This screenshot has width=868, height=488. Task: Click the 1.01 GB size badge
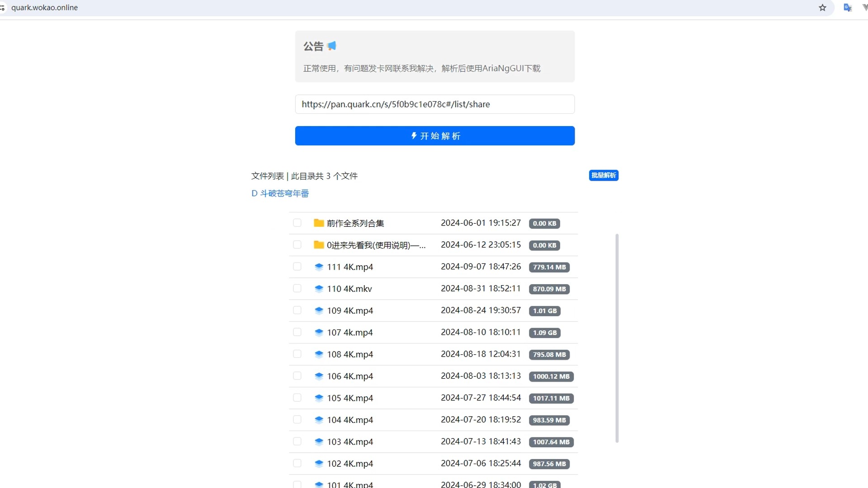point(545,311)
